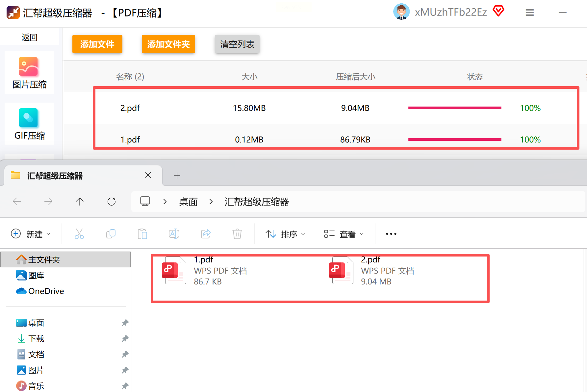
Task: Open the 排序 sort dropdown
Action: pos(285,234)
